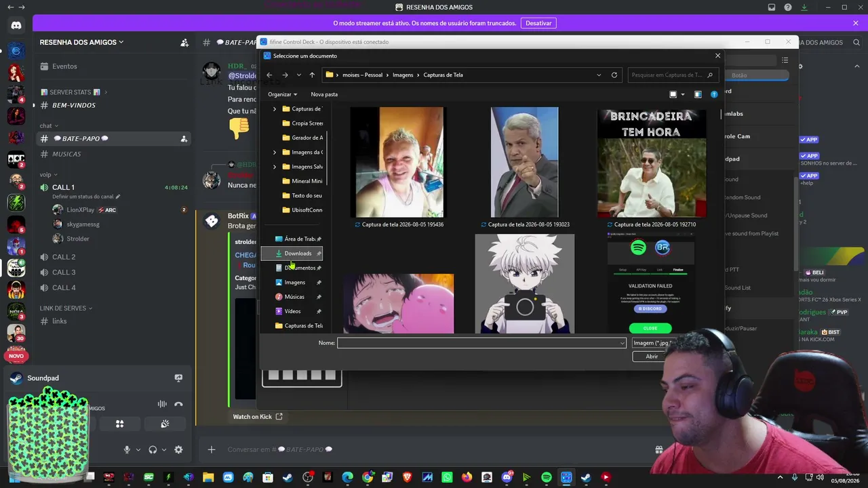This screenshot has height=488, width=868.
Task: Collapse the chat channel category
Action: click(48, 125)
